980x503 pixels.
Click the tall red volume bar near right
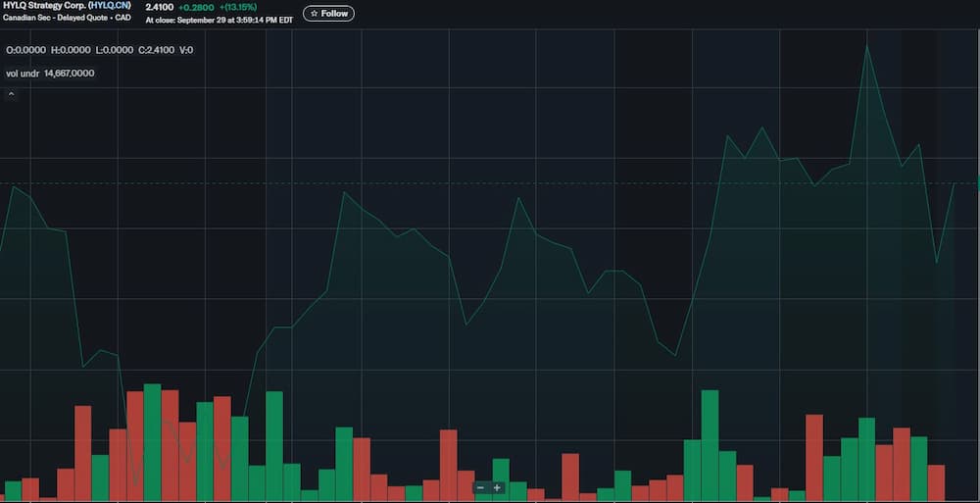point(813,457)
